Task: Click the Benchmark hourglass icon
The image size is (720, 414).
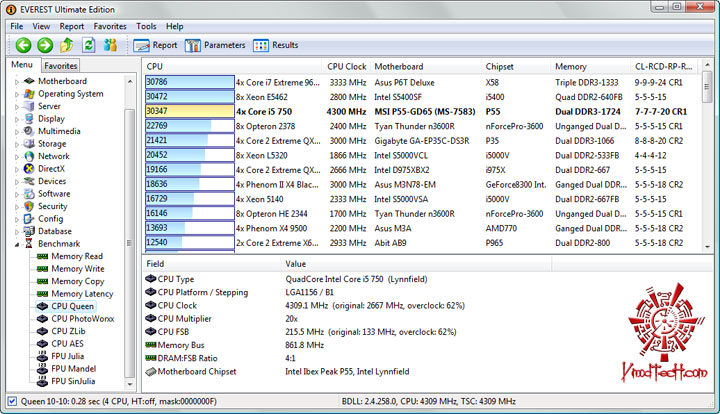Action: tap(29, 244)
